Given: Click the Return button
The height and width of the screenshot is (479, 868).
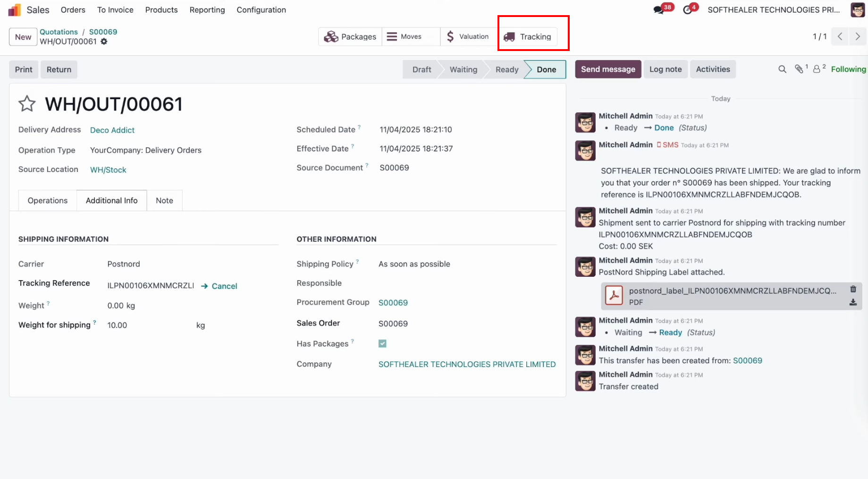Looking at the screenshot, I should pyautogui.click(x=59, y=69).
